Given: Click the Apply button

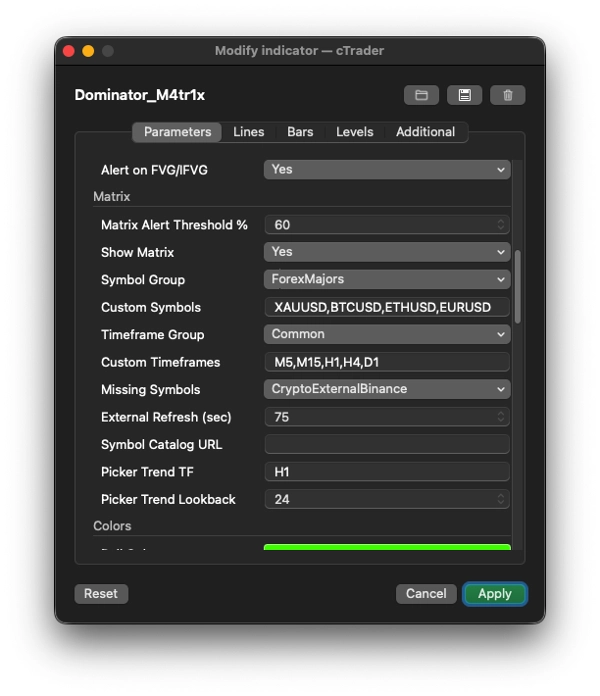Looking at the screenshot, I should tap(495, 594).
